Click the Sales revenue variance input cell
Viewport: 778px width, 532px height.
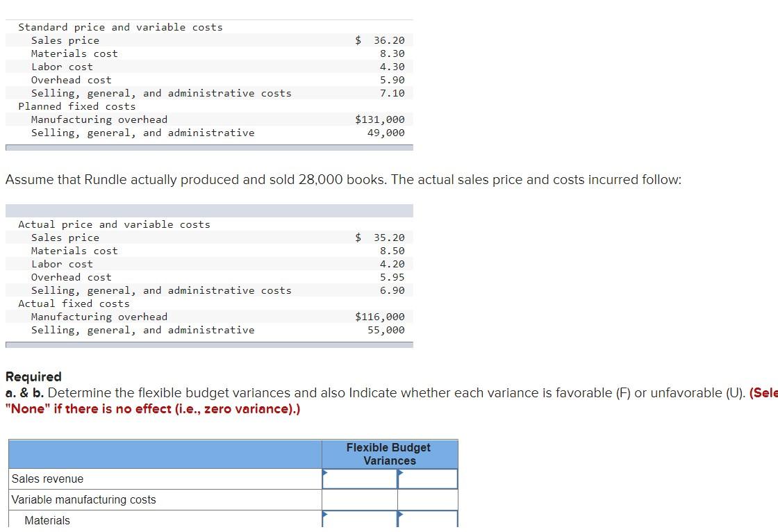(358, 479)
